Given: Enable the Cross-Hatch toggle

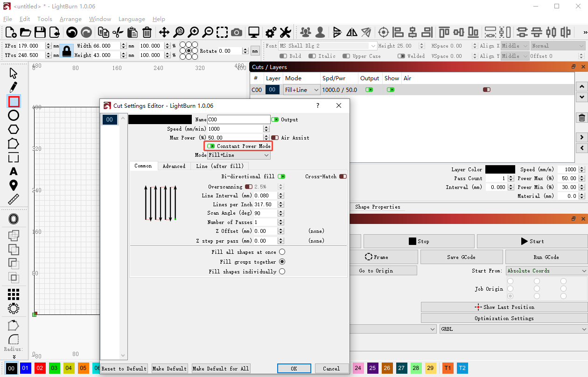Looking at the screenshot, I should point(343,176).
